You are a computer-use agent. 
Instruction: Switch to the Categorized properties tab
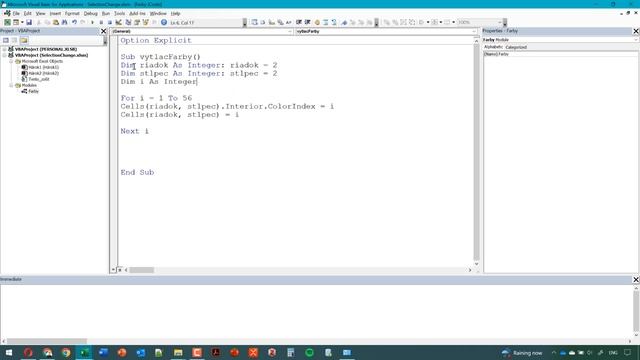pyautogui.click(x=516, y=47)
